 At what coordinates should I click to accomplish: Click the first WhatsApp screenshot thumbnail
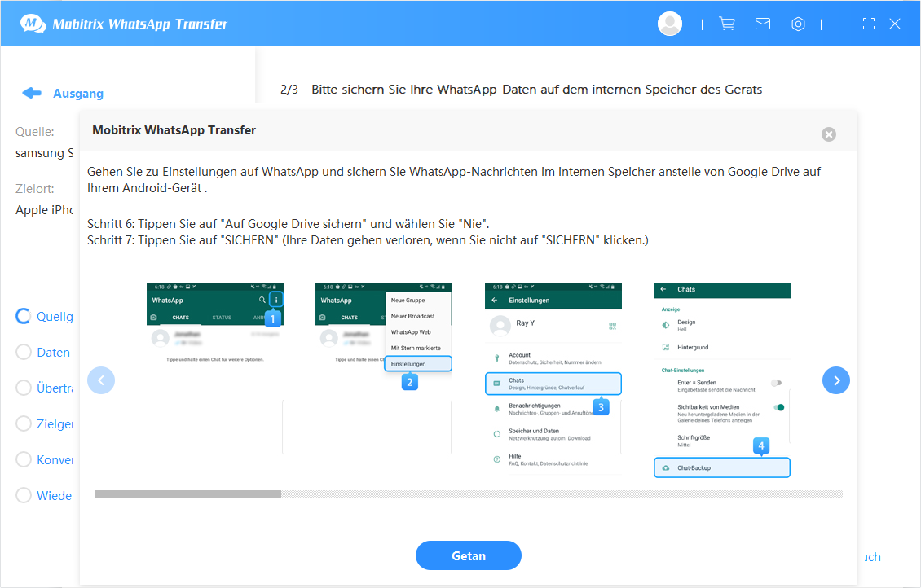pos(215,369)
